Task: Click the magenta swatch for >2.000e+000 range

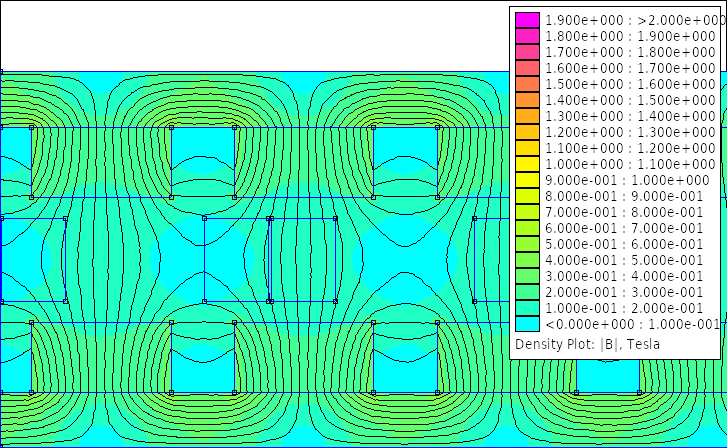Action: click(x=527, y=20)
